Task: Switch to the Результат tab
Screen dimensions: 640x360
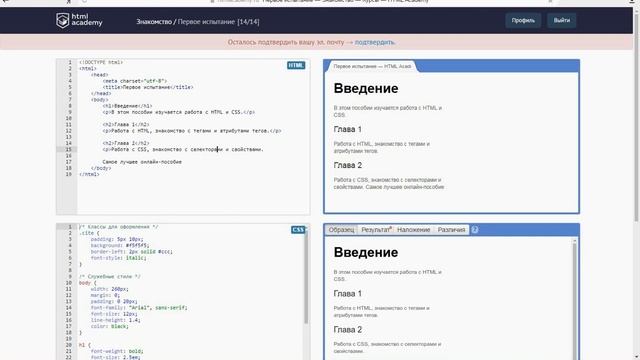Action: pyautogui.click(x=376, y=230)
